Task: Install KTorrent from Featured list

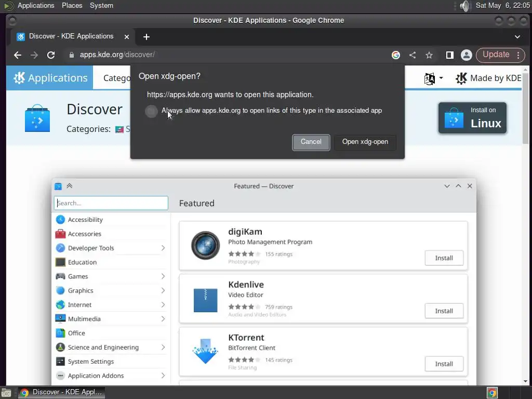Action: [444, 364]
